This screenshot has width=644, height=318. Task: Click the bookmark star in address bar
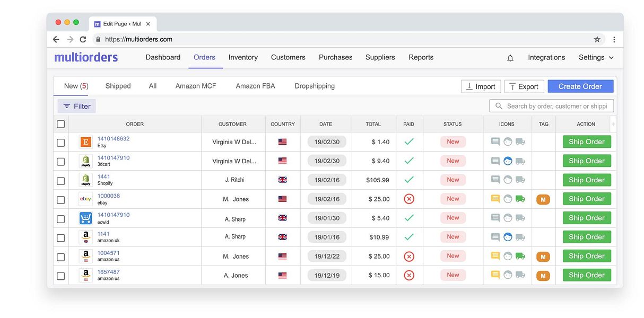coord(597,39)
